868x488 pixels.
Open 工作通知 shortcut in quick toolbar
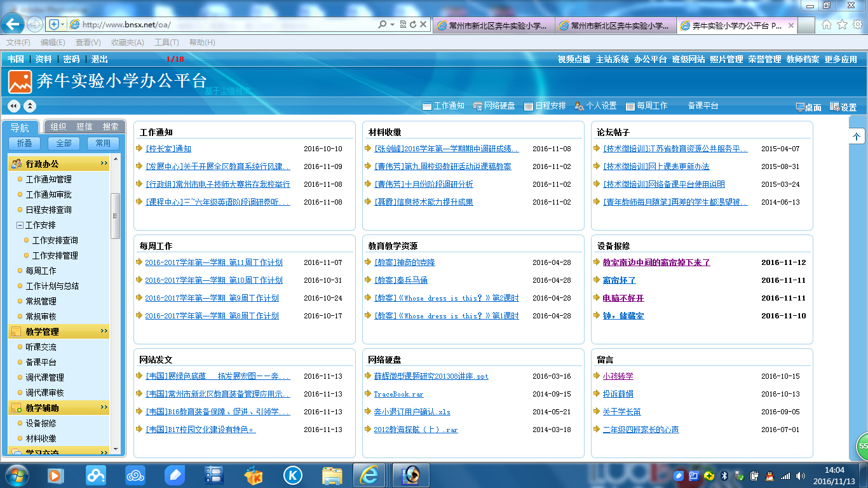443,106
